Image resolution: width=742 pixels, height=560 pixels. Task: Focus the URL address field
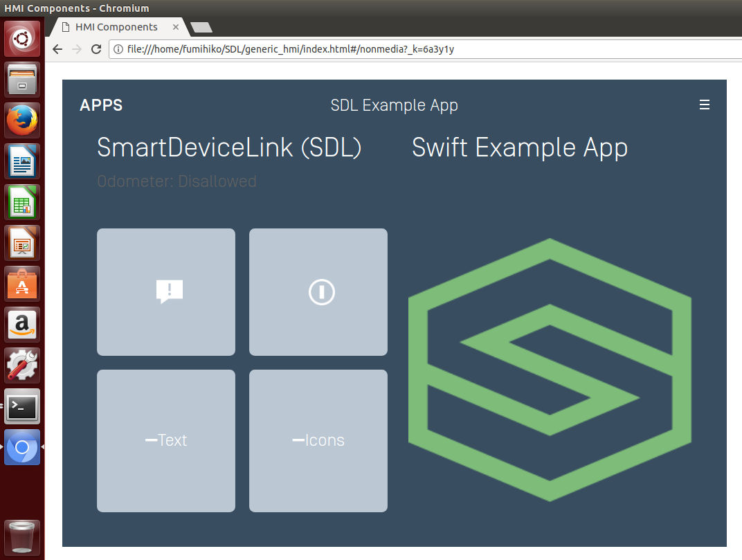coord(426,49)
